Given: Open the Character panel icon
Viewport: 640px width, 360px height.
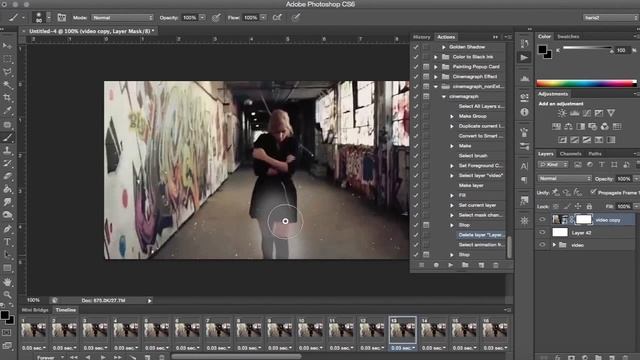Looking at the screenshot, I should (x=524, y=166).
